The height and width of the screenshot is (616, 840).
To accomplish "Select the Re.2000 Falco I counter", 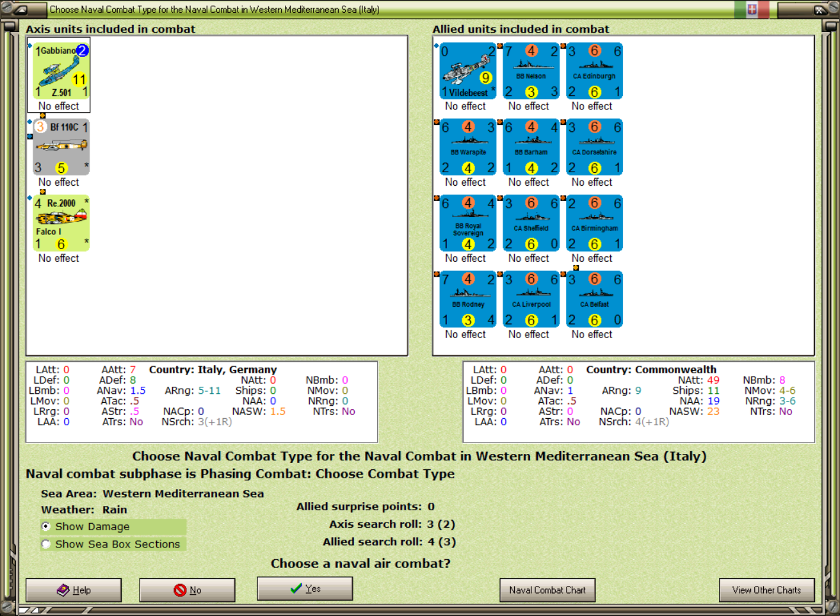I will pyautogui.click(x=61, y=223).
